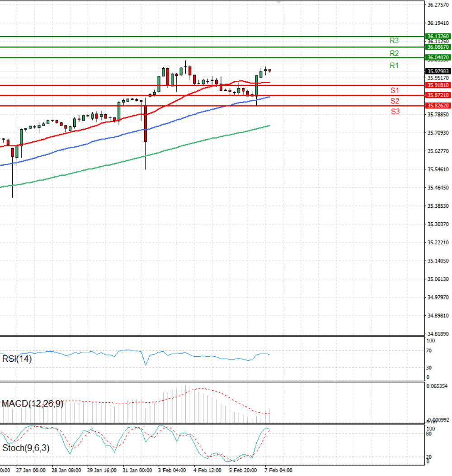452x476 pixels.
Task: Click the 35.22210 price axis value
Action: pos(438,243)
